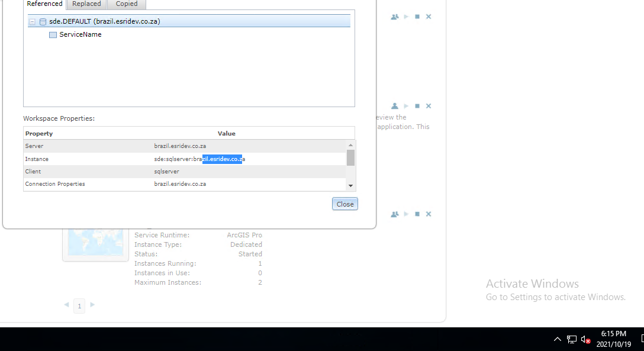Click the muted volume icon in system tray

585,339
